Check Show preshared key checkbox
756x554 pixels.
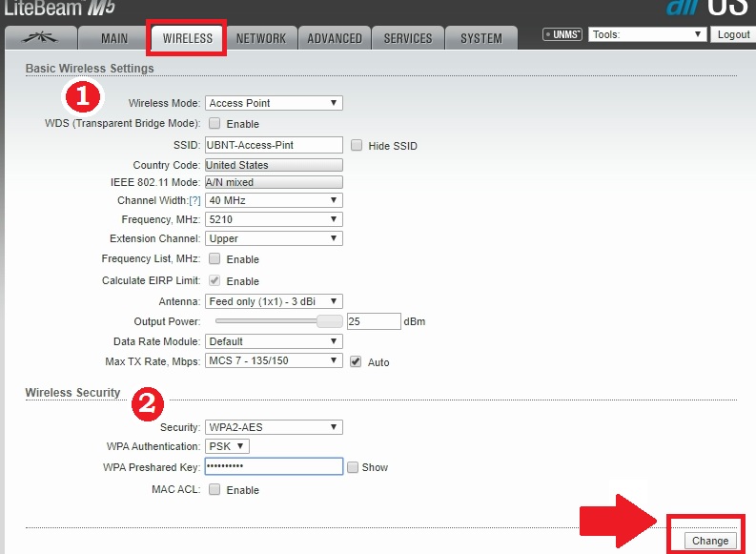(353, 467)
